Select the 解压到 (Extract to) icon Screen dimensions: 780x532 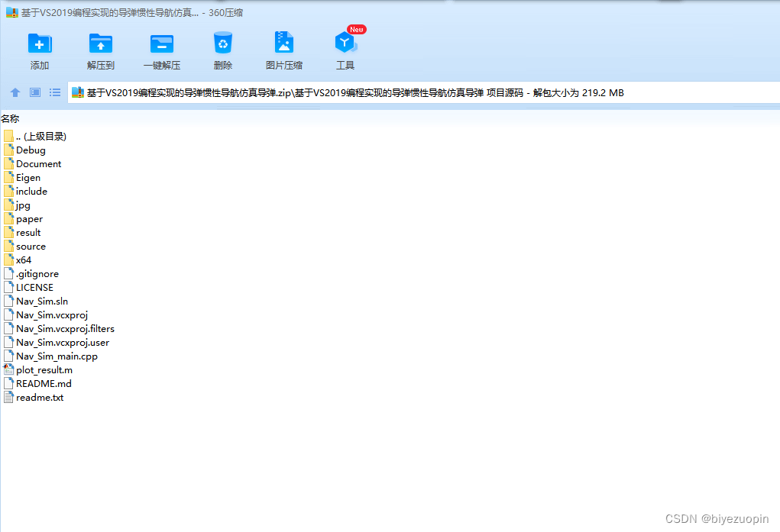pyautogui.click(x=100, y=47)
